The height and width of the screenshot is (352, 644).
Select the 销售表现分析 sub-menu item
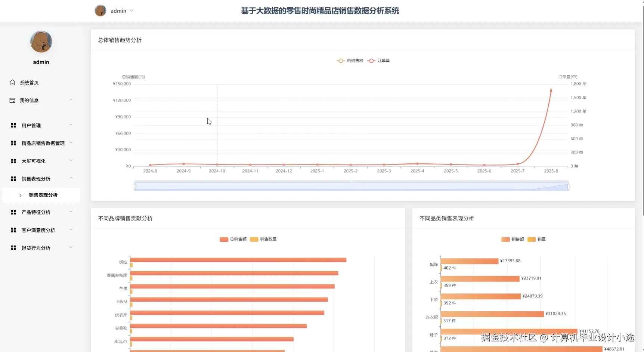tap(41, 195)
